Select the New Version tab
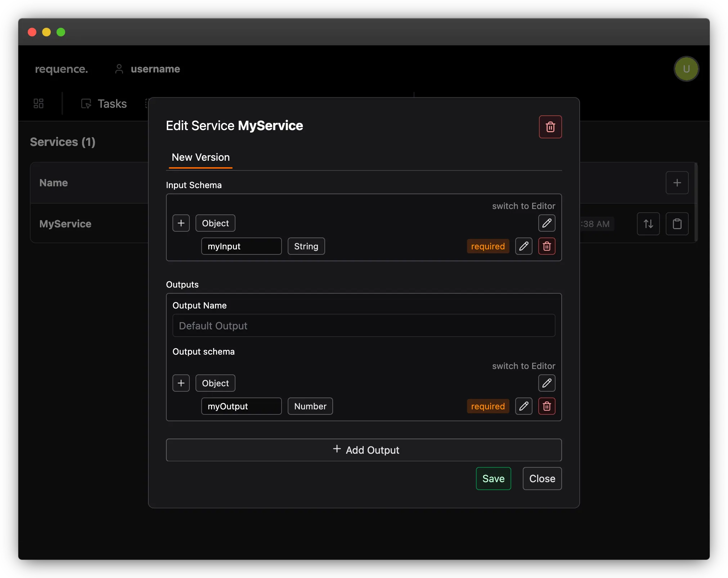Image resolution: width=728 pixels, height=578 pixels. coord(200,157)
